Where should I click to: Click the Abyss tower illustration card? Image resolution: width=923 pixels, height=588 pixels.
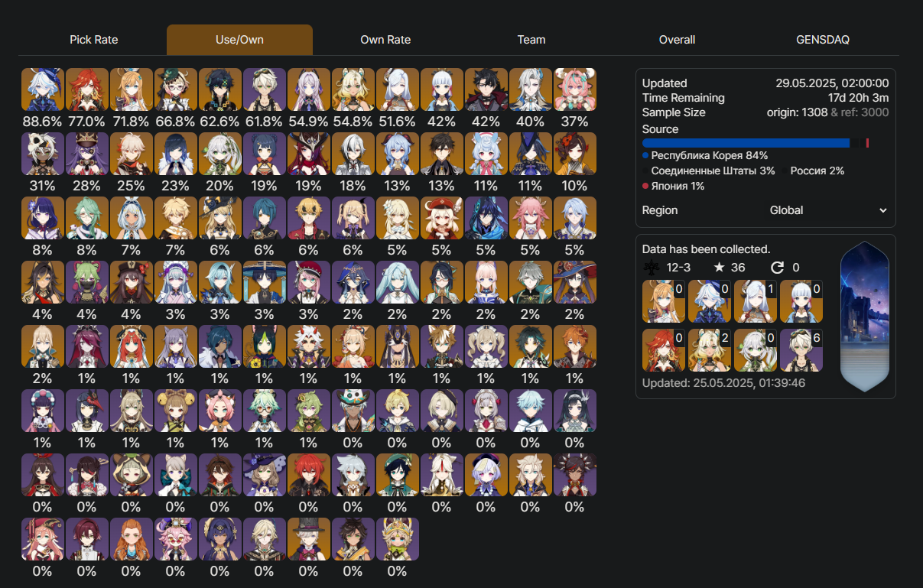(x=865, y=317)
